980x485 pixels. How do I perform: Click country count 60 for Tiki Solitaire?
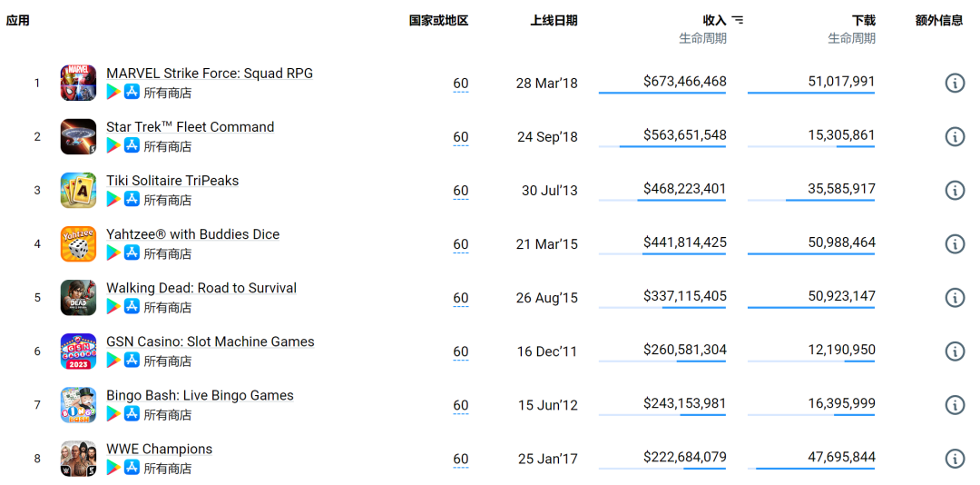pos(461,191)
